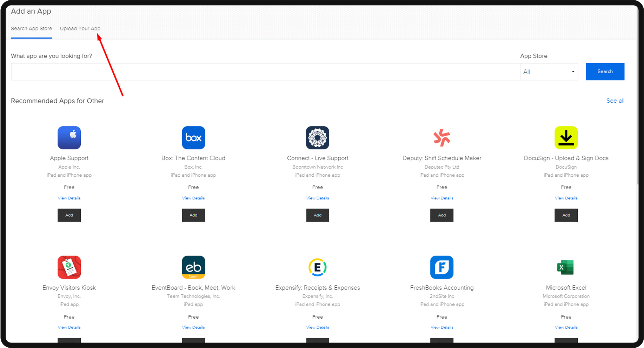Screen dimensions: 644x348
Task: Open the App Store dropdown
Action: pyautogui.click(x=549, y=71)
